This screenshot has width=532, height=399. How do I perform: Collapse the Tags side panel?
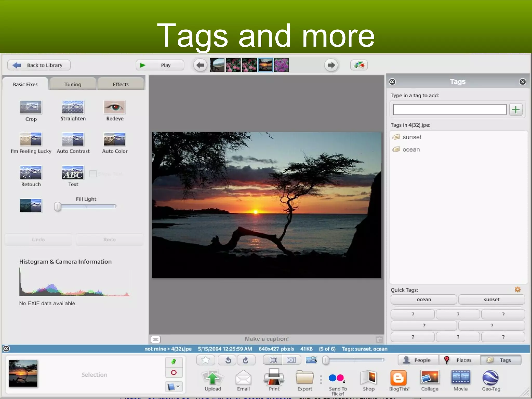click(x=392, y=82)
